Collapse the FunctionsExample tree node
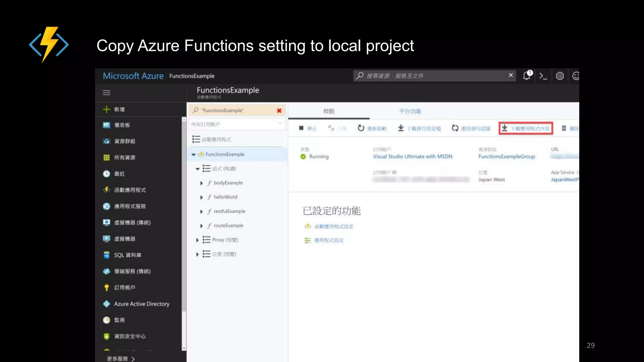Screen dimensions: 644x362 coord(194,154)
